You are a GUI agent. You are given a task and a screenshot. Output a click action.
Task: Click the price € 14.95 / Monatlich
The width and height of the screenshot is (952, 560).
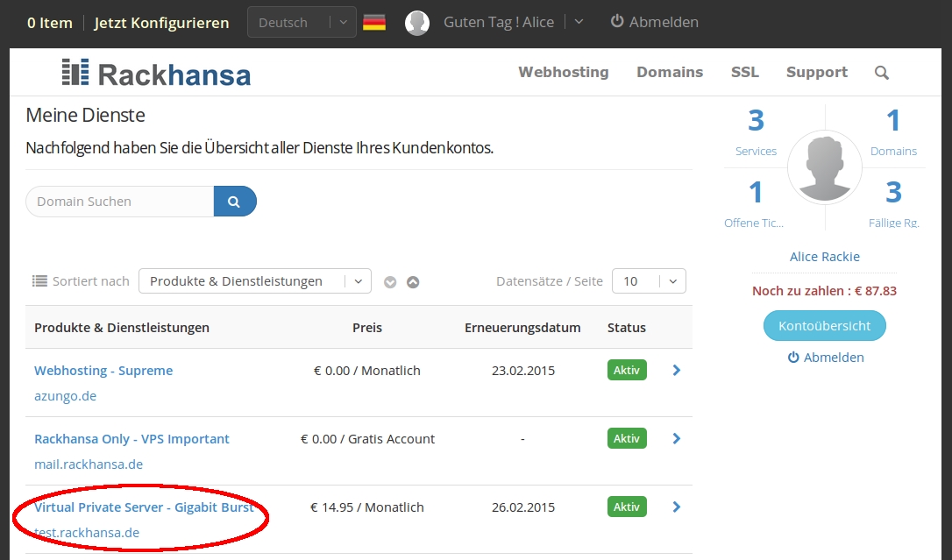(367, 507)
